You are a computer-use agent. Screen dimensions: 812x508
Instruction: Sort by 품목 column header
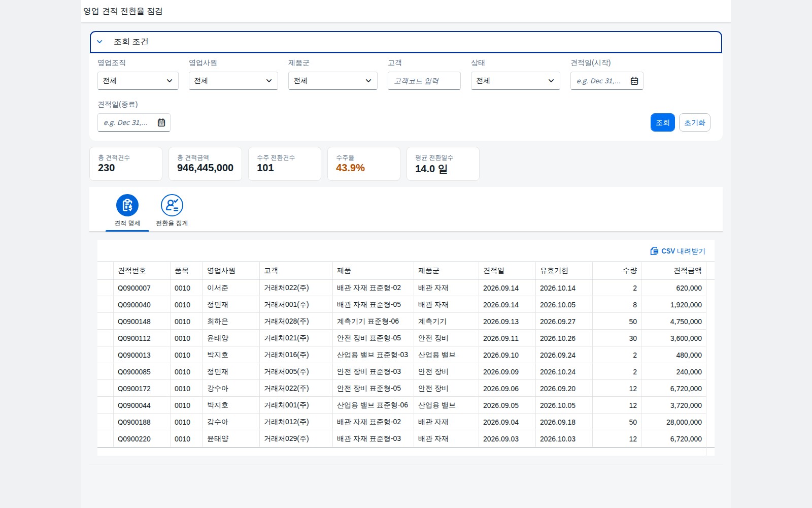[x=187, y=271]
